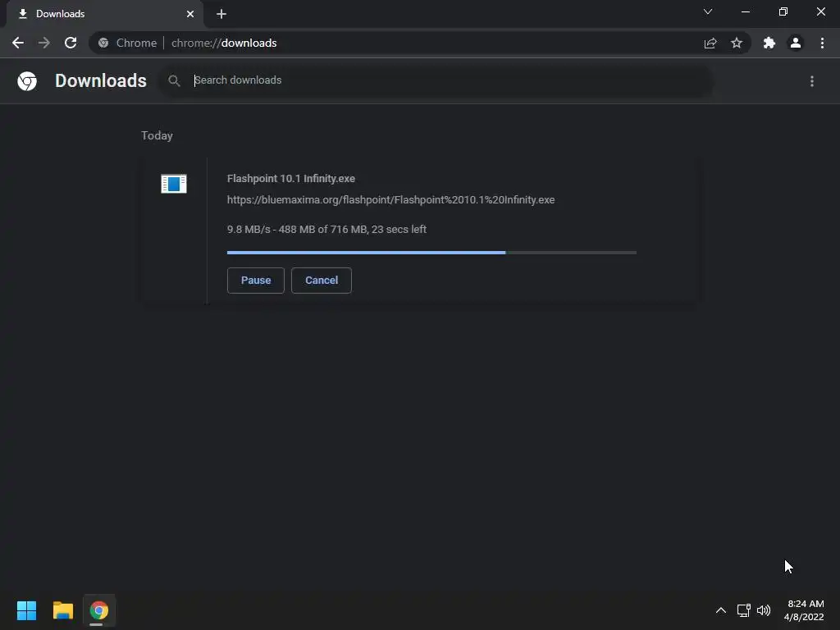
Task: Restore down the Chrome window
Action: pyautogui.click(x=783, y=11)
